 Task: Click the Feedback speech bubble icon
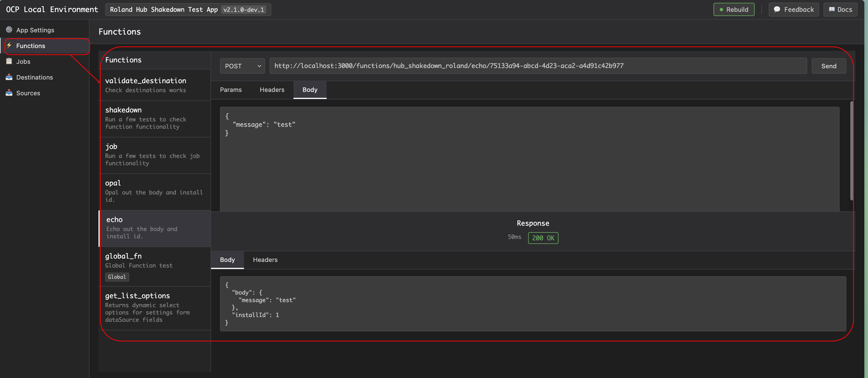(x=777, y=10)
